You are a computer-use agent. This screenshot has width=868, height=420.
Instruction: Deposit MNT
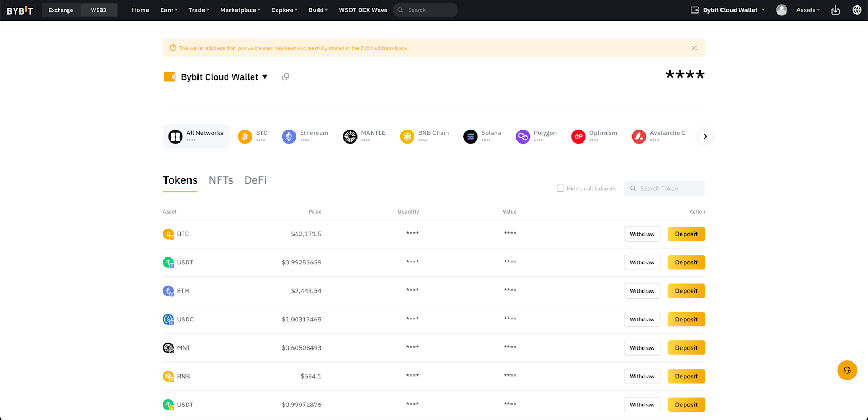tap(686, 348)
